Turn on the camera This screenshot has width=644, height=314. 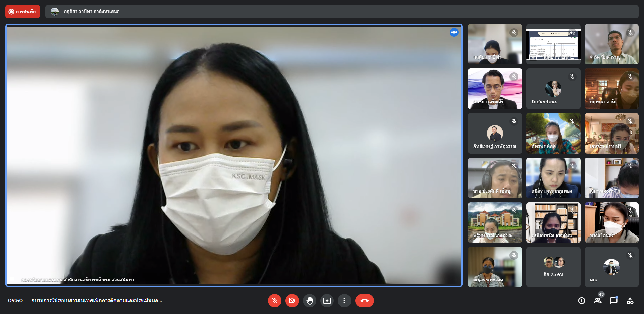[x=292, y=301]
